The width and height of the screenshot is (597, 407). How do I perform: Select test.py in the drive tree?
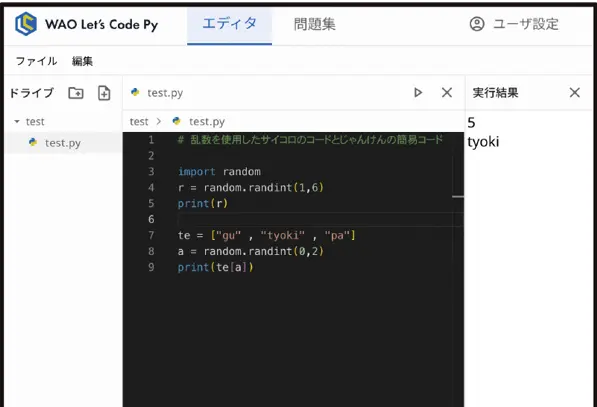click(63, 143)
